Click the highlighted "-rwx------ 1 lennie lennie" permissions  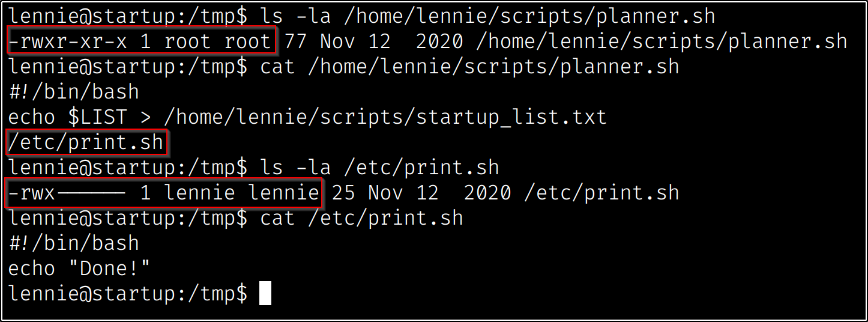(x=164, y=193)
